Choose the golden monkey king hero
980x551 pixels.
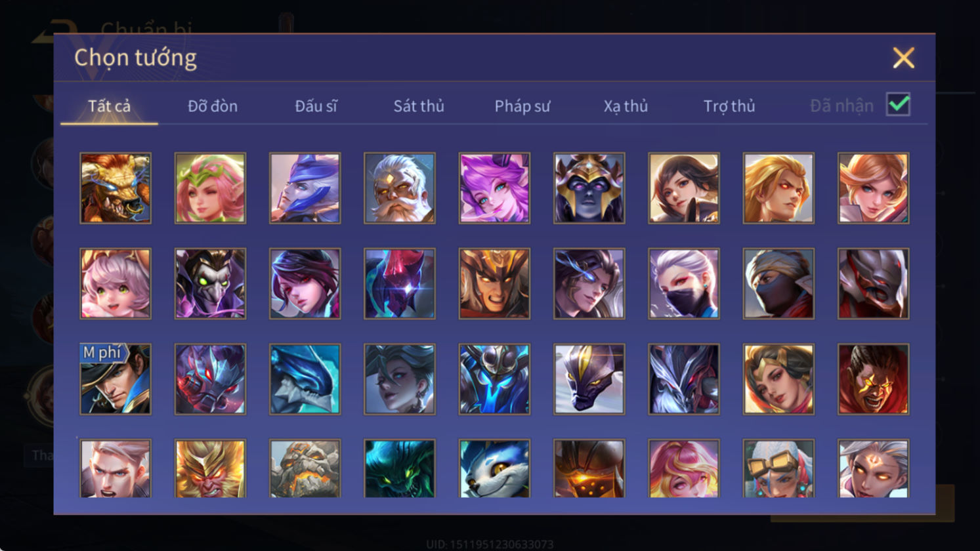(210, 468)
